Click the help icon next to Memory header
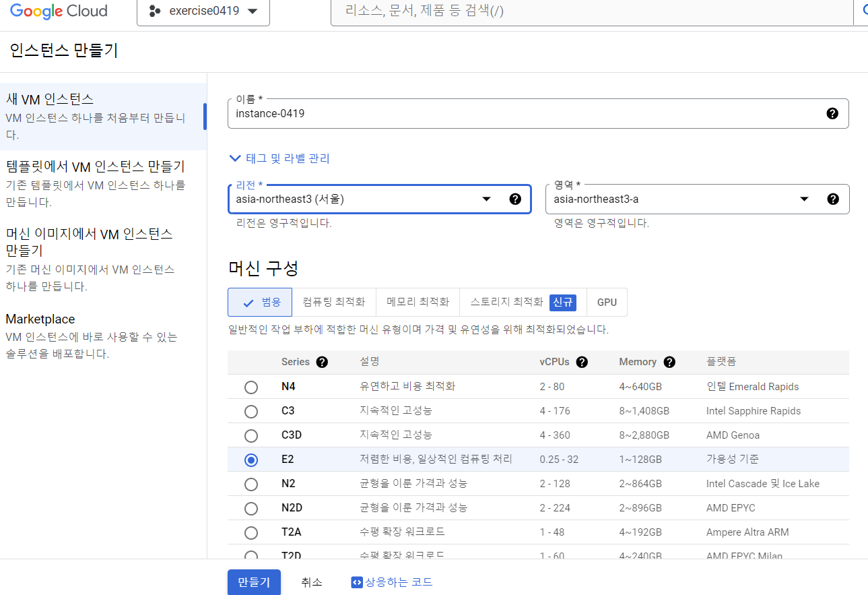The image size is (868, 595). [669, 362]
